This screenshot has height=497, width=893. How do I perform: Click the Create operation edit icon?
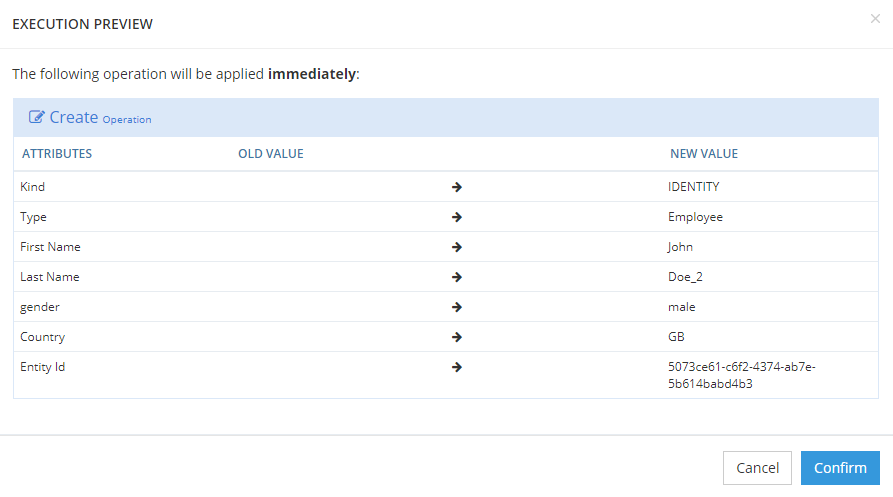36,117
